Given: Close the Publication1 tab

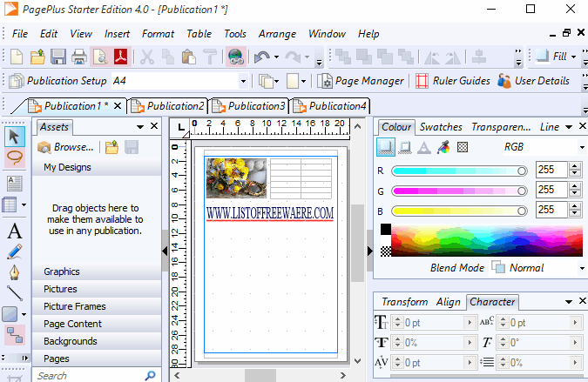Looking at the screenshot, I should [118, 106].
